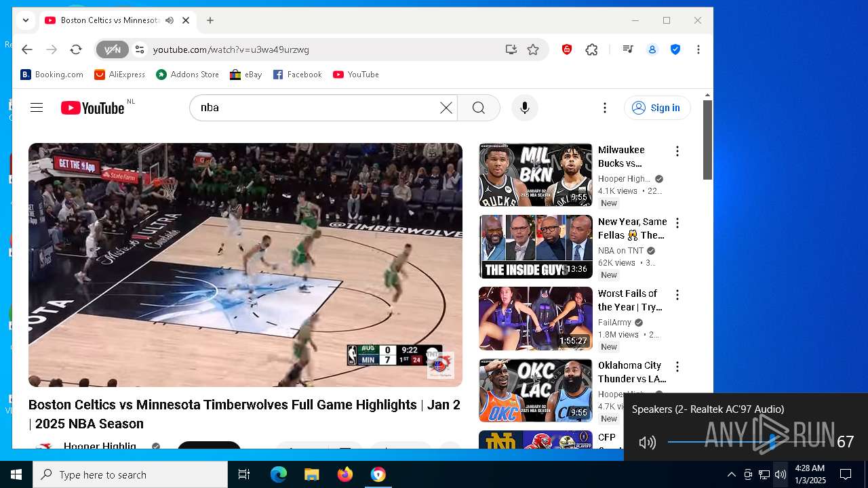This screenshot has width=868, height=488.
Task: View site information icon in the address bar
Action: click(140, 49)
